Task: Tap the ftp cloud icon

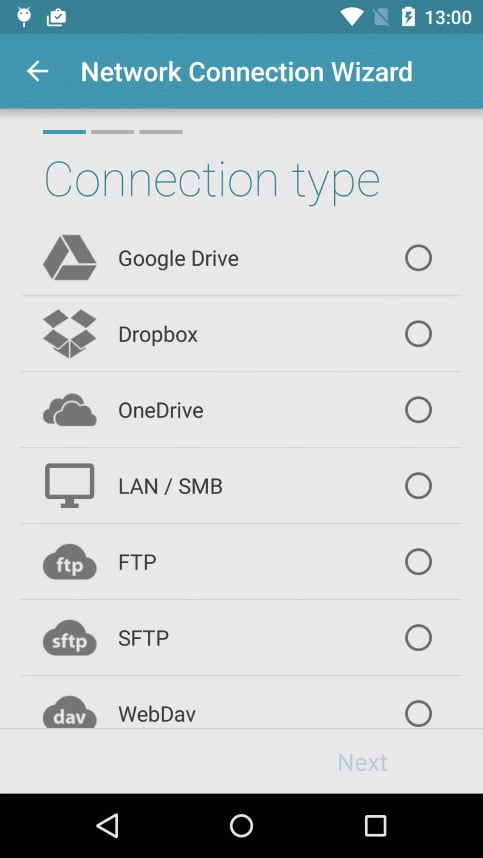Action: [70, 562]
